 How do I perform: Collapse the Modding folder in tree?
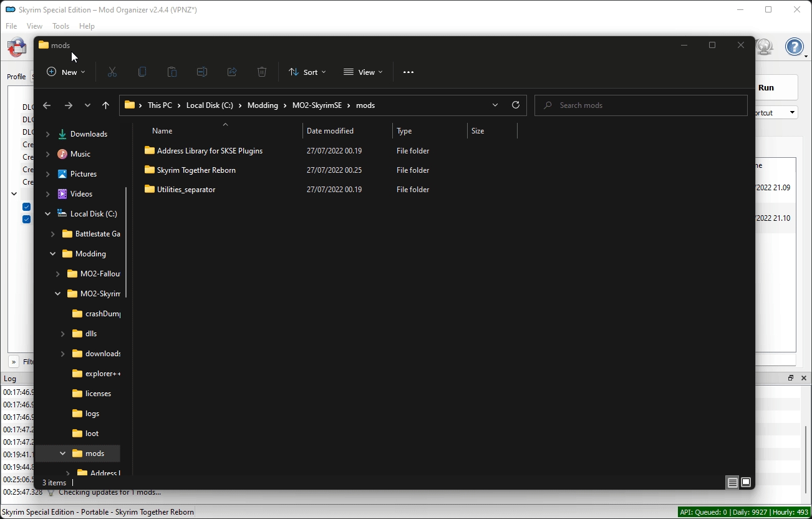(x=53, y=254)
